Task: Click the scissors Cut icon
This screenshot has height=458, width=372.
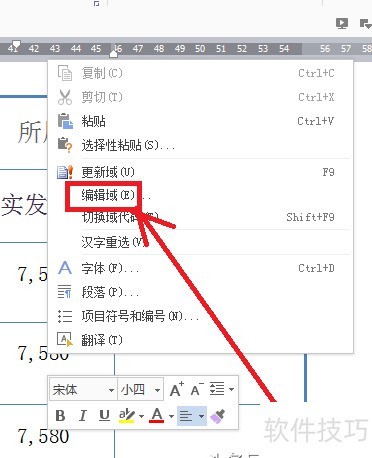Action: (65, 97)
